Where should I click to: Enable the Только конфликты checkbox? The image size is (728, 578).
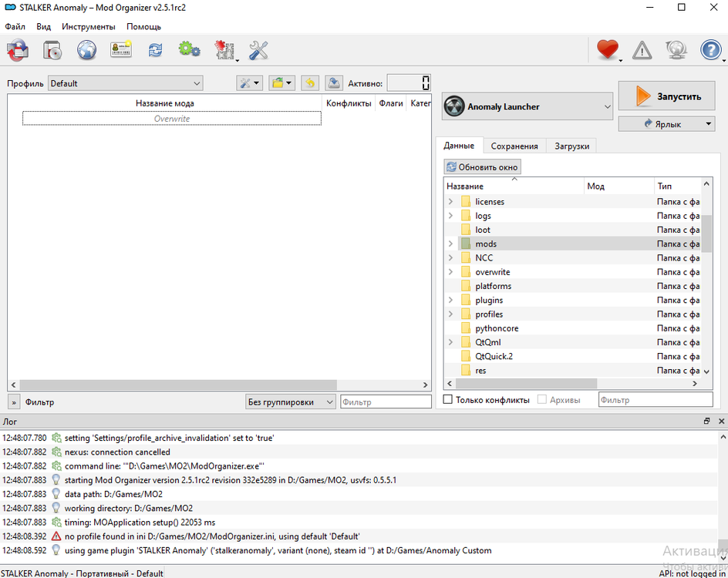(448, 400)
